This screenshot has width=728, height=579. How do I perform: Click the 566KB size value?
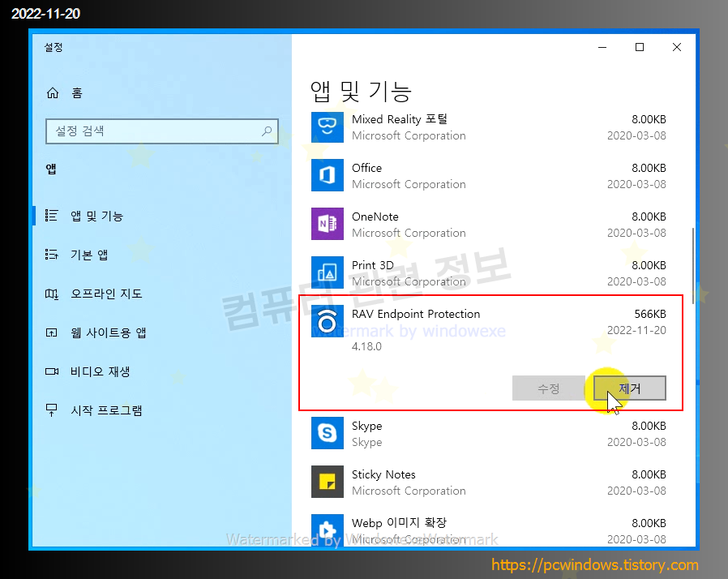[x=650, y=315]
